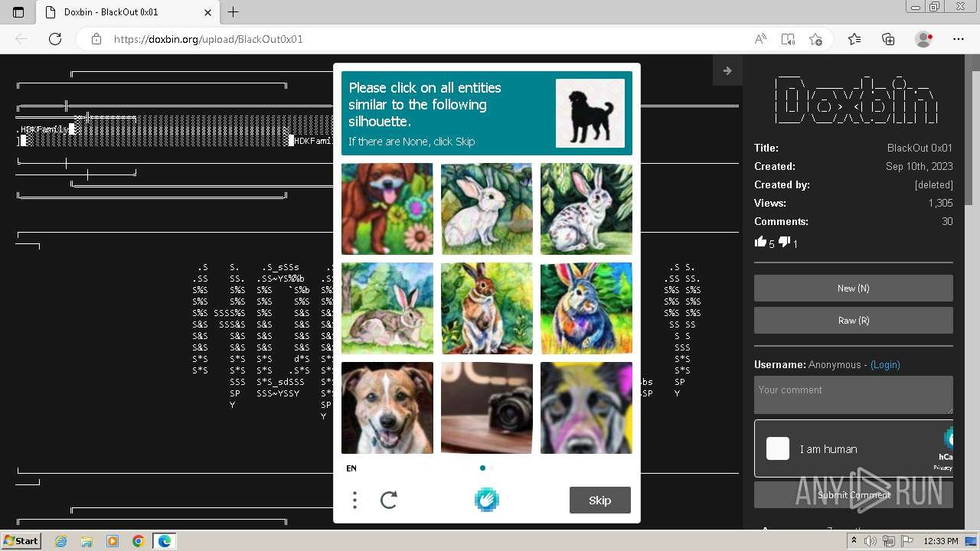This screenshot has width=980, height=551.
Task: Check the I am human checkbox
Action: (x=778, y=448)
